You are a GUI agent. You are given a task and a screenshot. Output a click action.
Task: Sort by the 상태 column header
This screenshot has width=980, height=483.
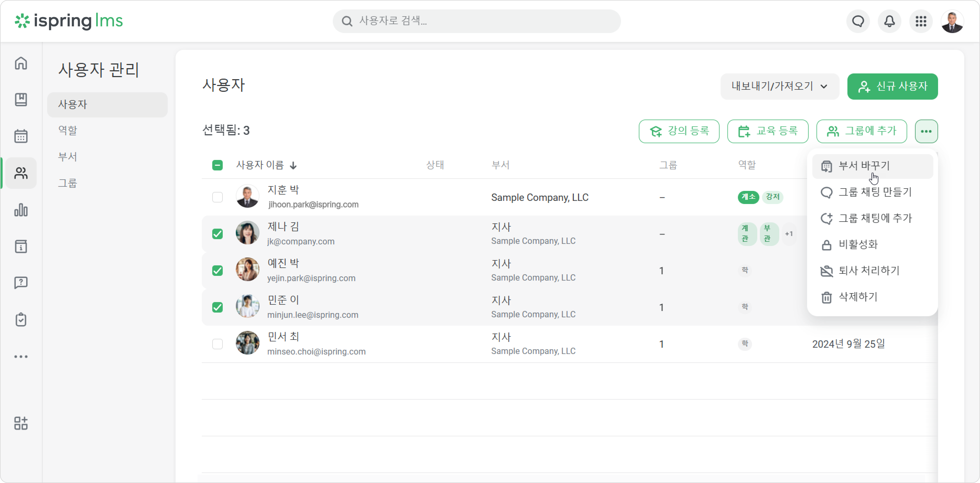pos(435,165)
